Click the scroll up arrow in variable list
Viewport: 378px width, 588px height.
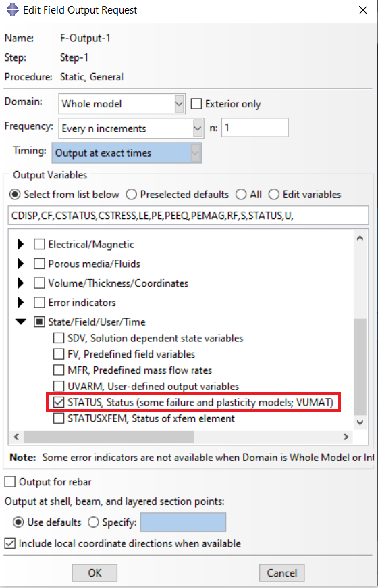360,238
